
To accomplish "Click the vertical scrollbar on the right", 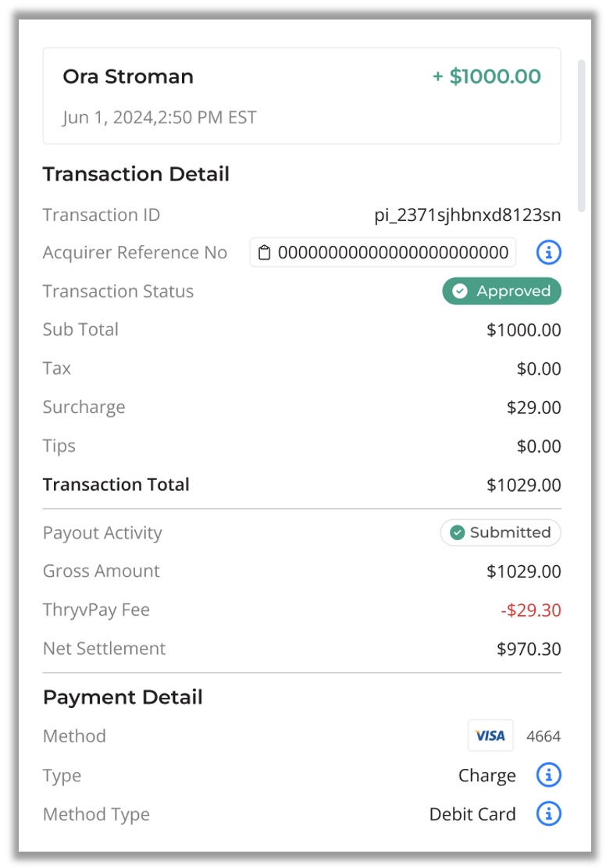I will [x=581, y=136].
